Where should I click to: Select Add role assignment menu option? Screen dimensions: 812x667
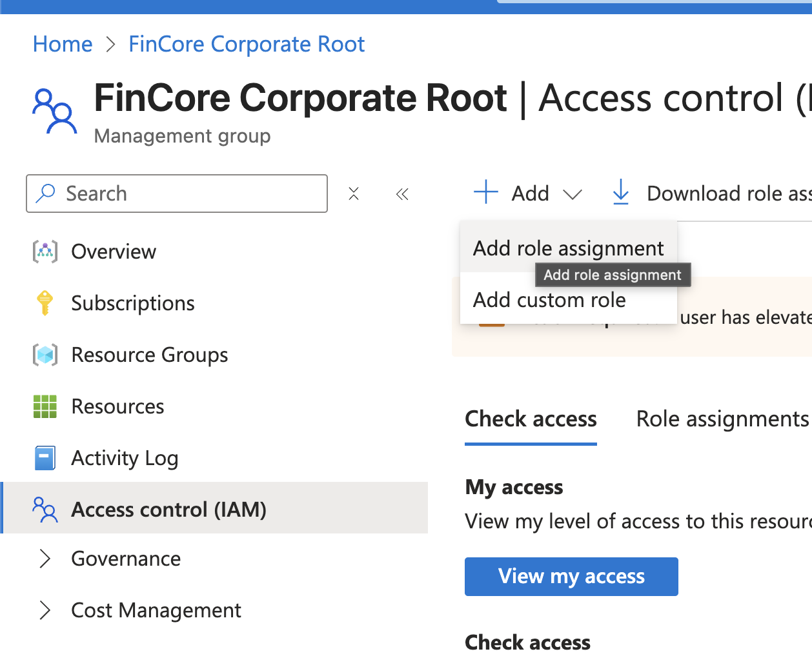click(x=568, y=248)
